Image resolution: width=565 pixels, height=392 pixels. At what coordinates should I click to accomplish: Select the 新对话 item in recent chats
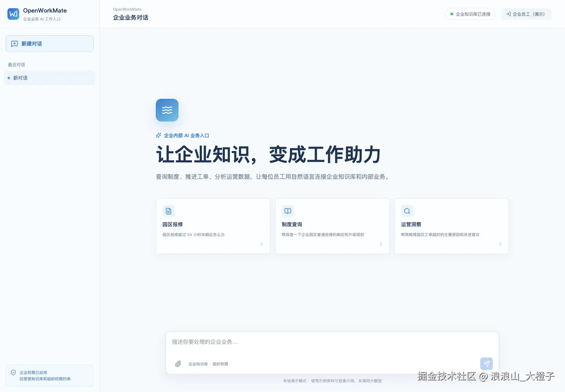click(x=49, y=78)
